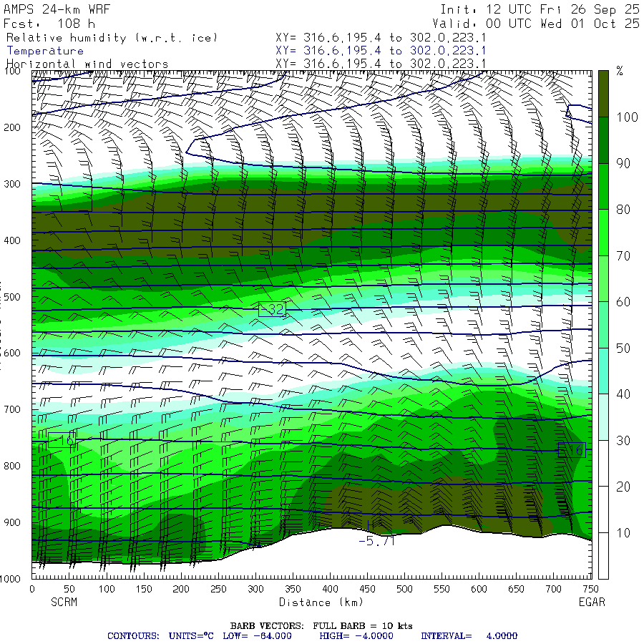Click the 350 tick on the distance axis
Viewport: 644px width, 644px height.
[x=293, y=589]
